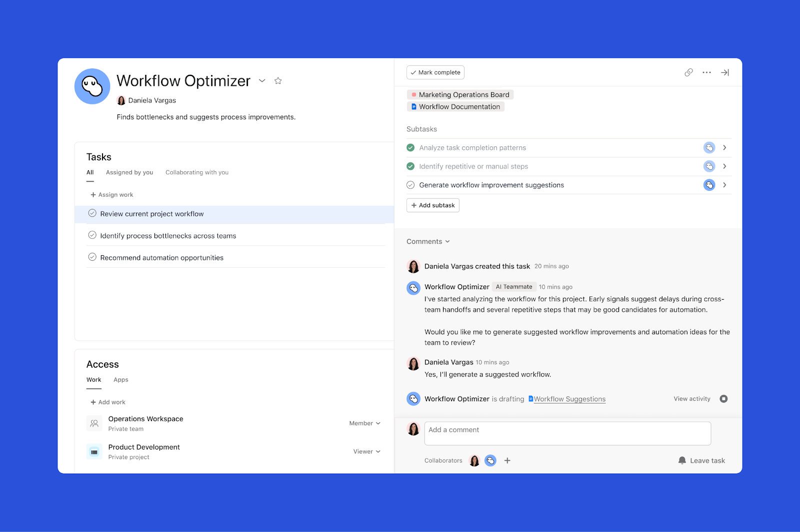The height and width of the screenshot is (532, 800).
Task: Expand the Member role dropdown
Action: point(364,423)
